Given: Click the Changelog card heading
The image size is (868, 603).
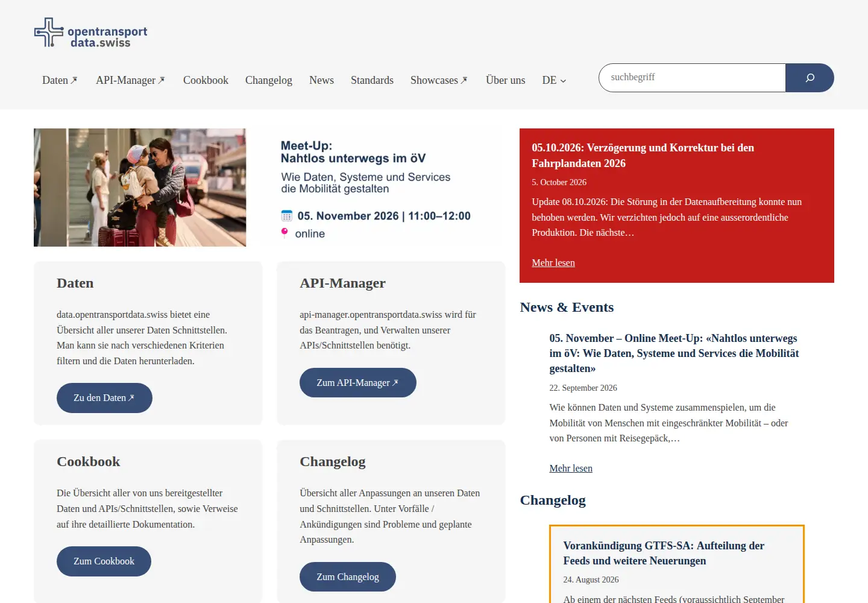Looking at the screenshot, I should pos(333,462).
